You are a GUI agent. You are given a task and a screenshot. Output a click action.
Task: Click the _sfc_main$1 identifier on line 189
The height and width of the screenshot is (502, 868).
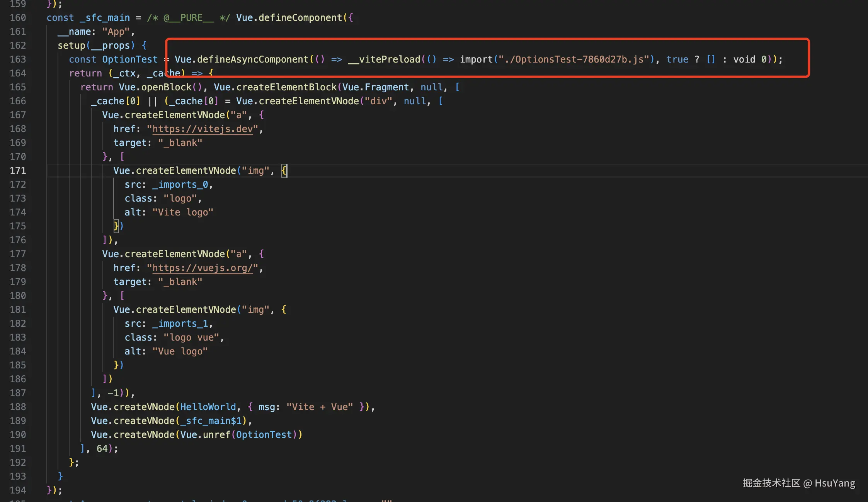tap(211, 421)
